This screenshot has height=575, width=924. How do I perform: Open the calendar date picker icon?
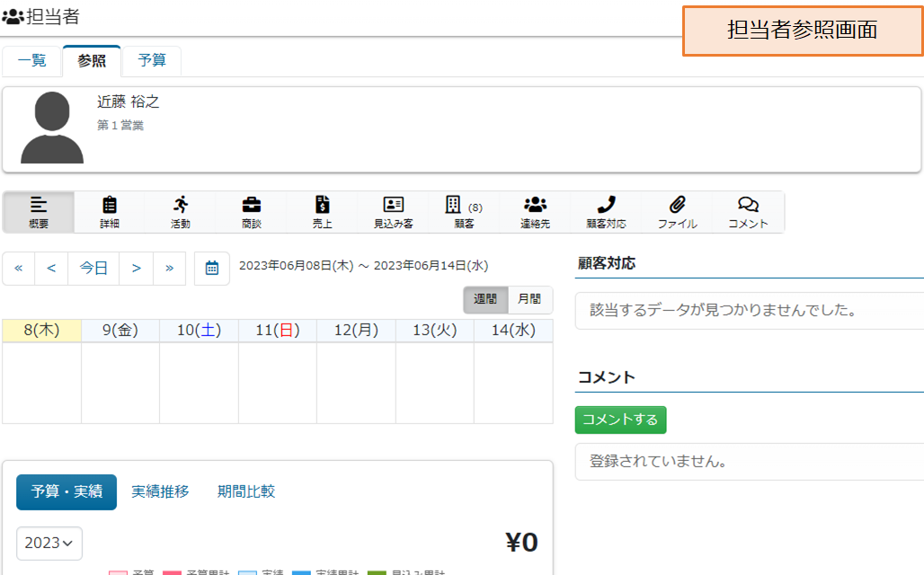coord(212,269)
